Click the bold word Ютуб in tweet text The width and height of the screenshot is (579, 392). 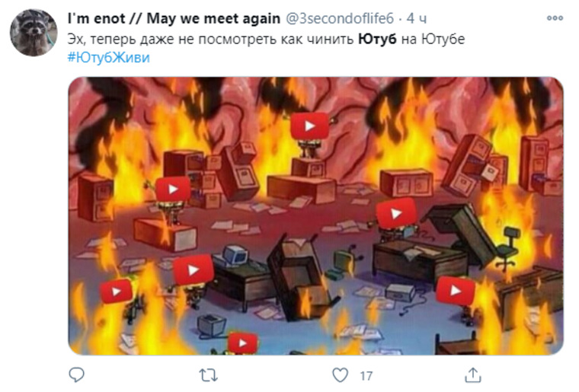coord(377,39)
